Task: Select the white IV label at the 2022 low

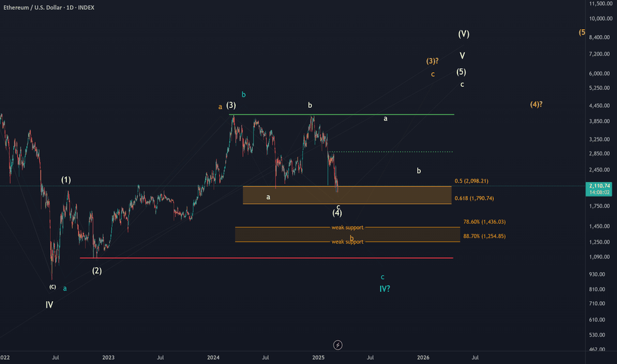Action: [x=49, y=304]
